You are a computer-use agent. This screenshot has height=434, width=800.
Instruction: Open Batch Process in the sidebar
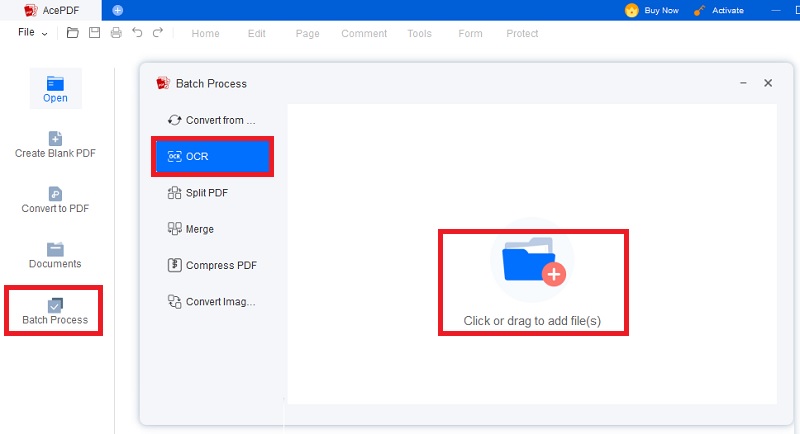(x=55, y=312)
